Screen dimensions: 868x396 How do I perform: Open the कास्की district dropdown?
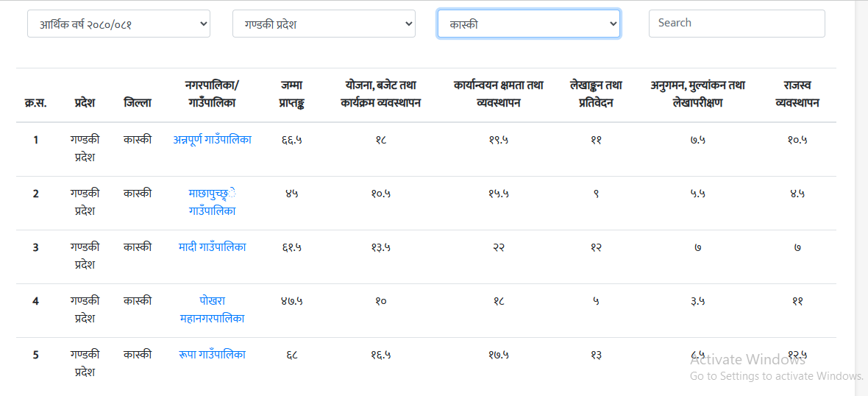click(529, 24)
